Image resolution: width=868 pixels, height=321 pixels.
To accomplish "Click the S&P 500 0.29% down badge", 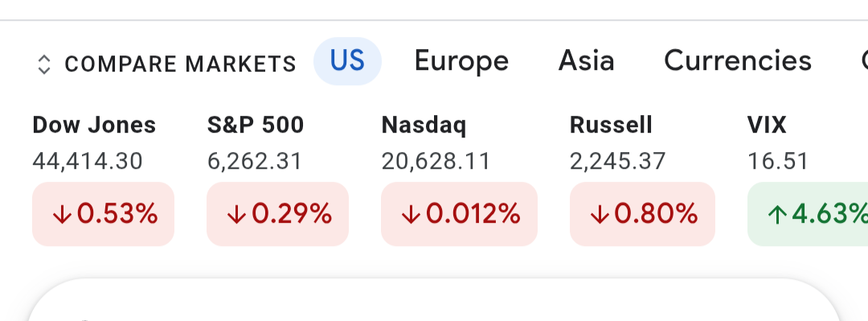I will click(278, 214).
